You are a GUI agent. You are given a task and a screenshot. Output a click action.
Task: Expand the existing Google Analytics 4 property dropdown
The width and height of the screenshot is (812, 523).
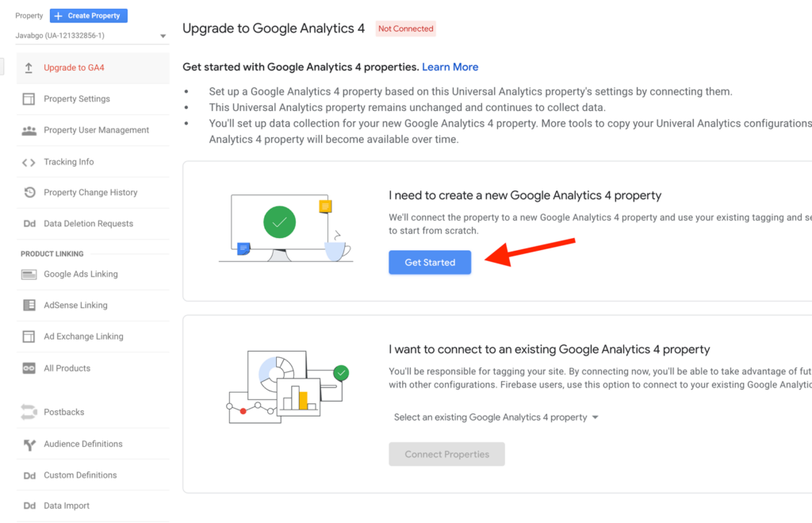coord(496,417)
